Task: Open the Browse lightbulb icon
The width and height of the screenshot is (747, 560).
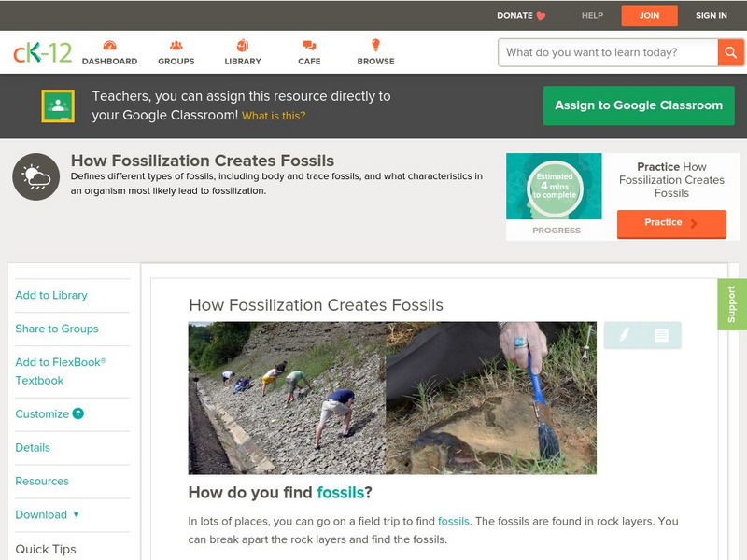Action: [x=375, y=45]
